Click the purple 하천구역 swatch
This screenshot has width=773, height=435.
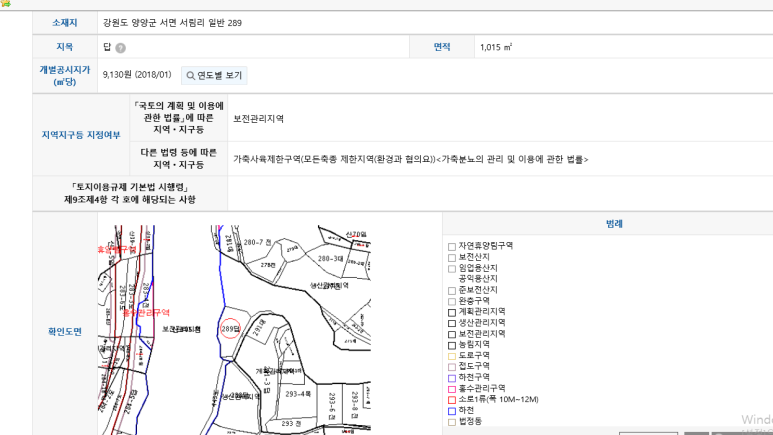[x=452, y=377]
